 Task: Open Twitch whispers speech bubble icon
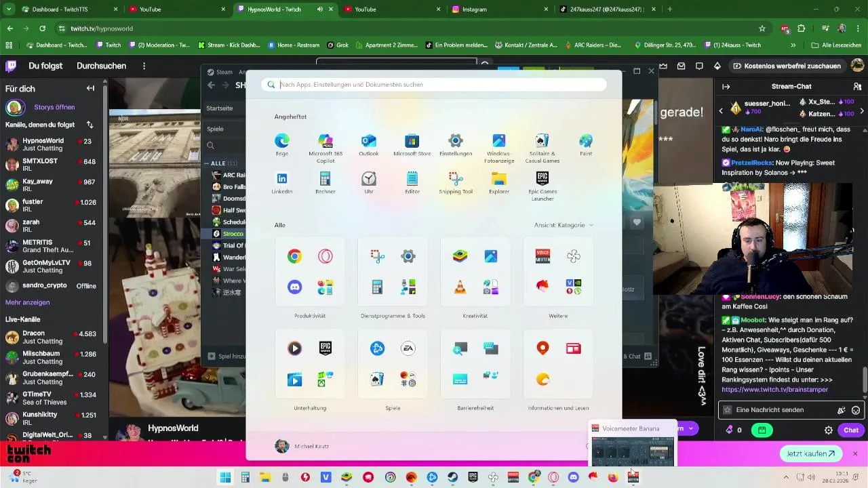[699, 66]
